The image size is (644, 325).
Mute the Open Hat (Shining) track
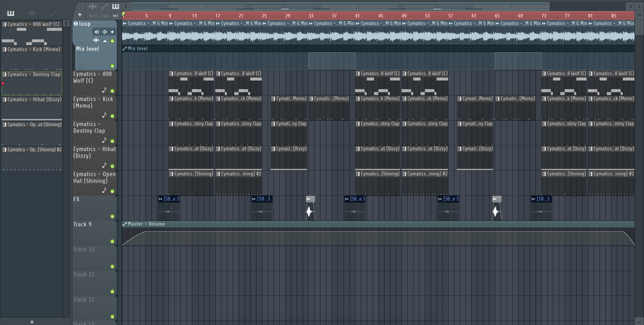click(x=112, y=191)
